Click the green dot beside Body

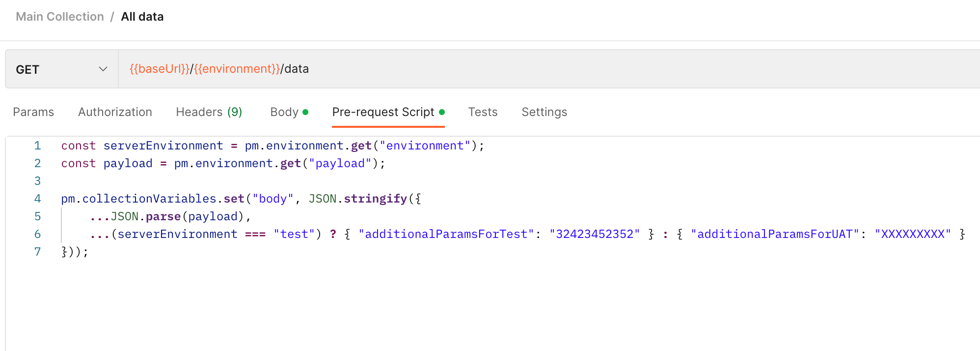point(305,112)
